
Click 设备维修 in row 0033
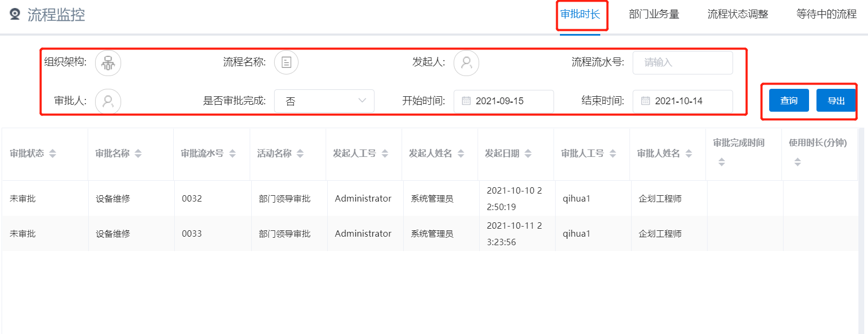(x=113, y=233)
